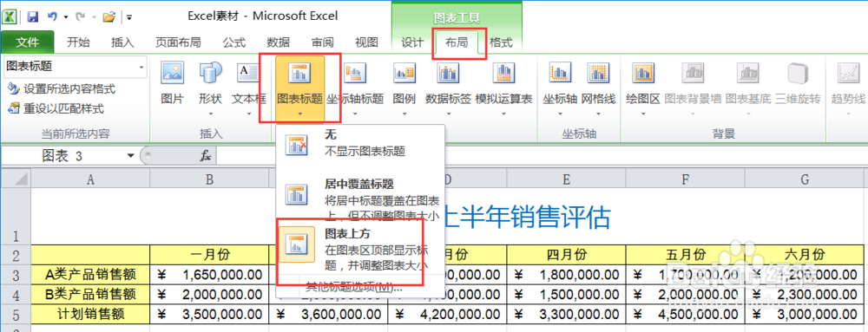Viewport: 868px width, 332px height.
Task: Select the 布局 chart tools tab
Action: coord(457,42)
